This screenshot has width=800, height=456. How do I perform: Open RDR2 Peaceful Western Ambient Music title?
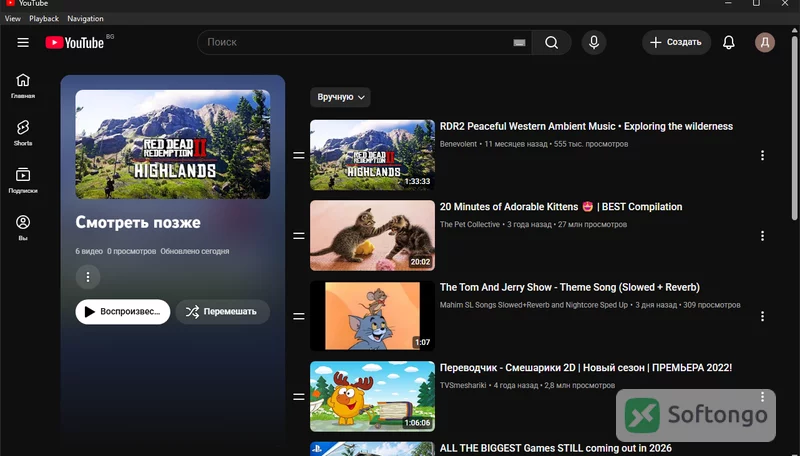coord(586,126)
